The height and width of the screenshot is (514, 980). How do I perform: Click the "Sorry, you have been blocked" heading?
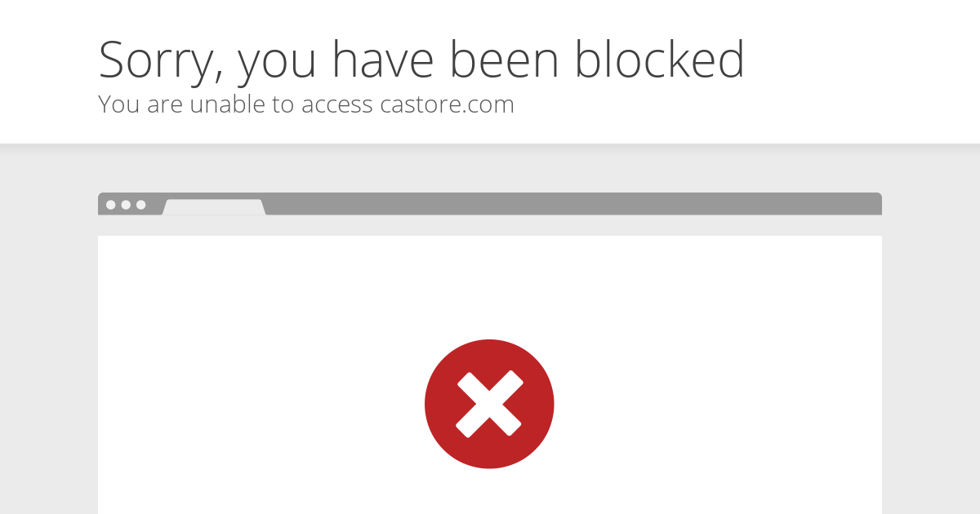(x=421, y=60)
